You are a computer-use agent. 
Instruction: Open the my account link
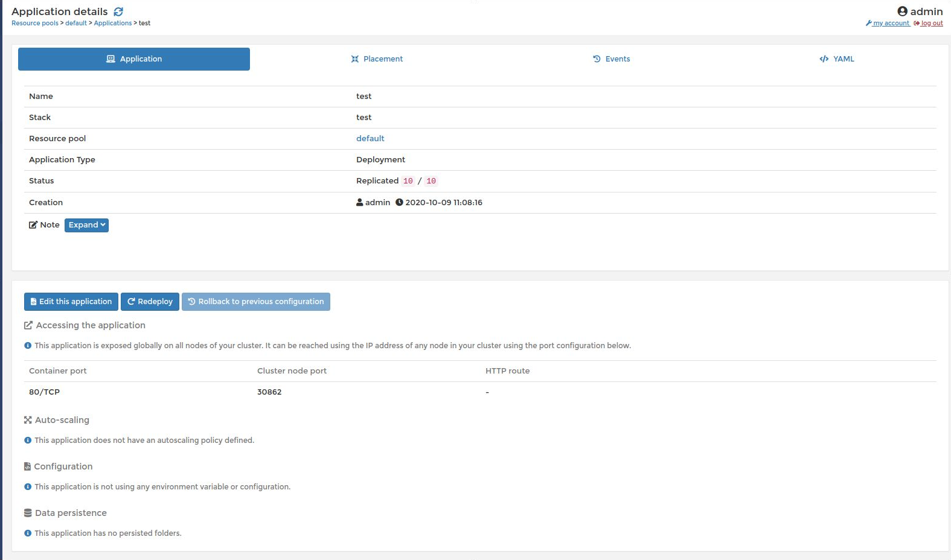[x=891, y=24]
